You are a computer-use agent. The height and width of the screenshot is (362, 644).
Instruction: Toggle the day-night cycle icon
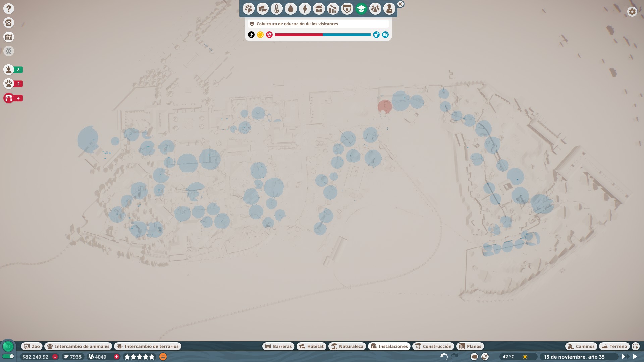point(485,357)
